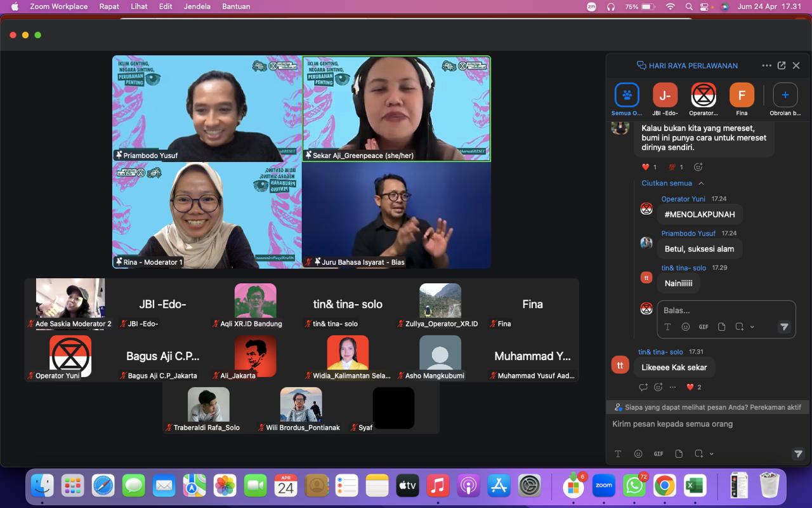
Task: Open the chat panel's three-dot options menu
Action: tap(766, 65)
